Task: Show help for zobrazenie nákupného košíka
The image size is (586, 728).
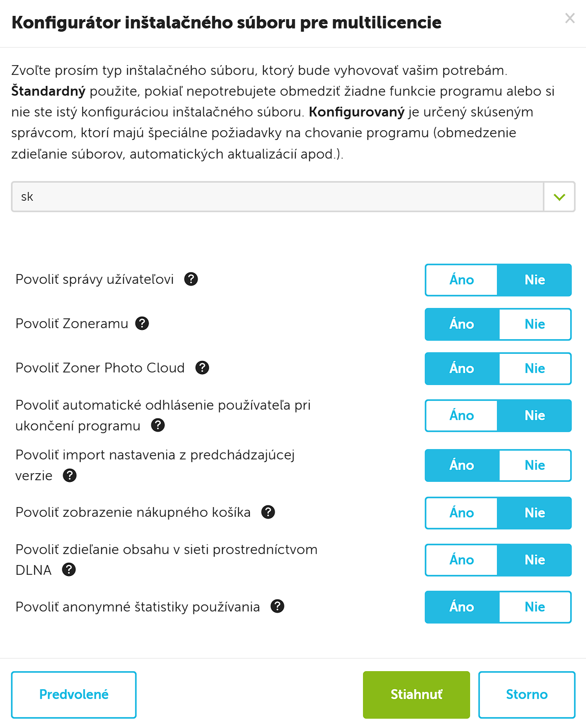Action: 268,512
